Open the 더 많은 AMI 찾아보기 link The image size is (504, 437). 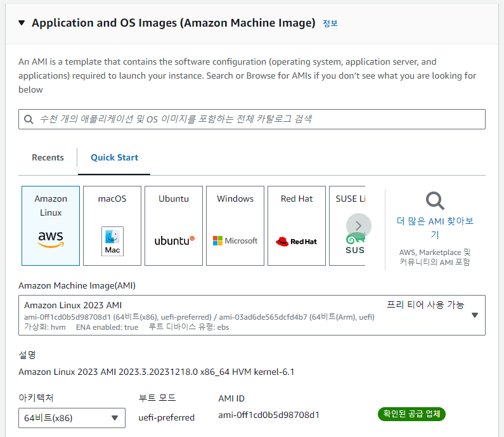pos(435,228)
